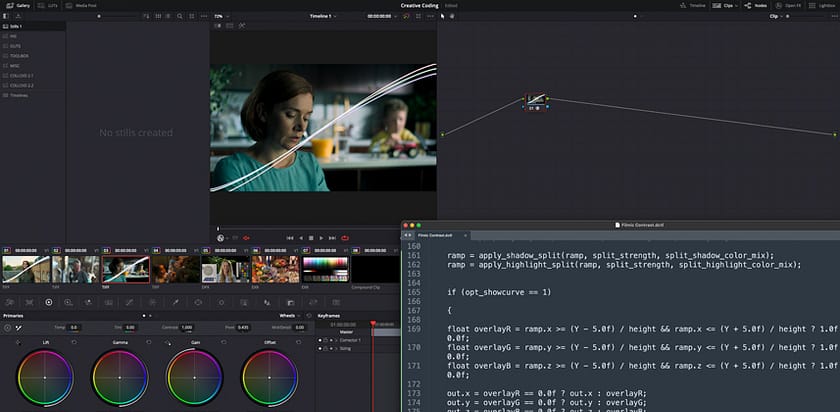Select clip 02 thumbnail
Viewport: 840px width, 412px height.
76,269
